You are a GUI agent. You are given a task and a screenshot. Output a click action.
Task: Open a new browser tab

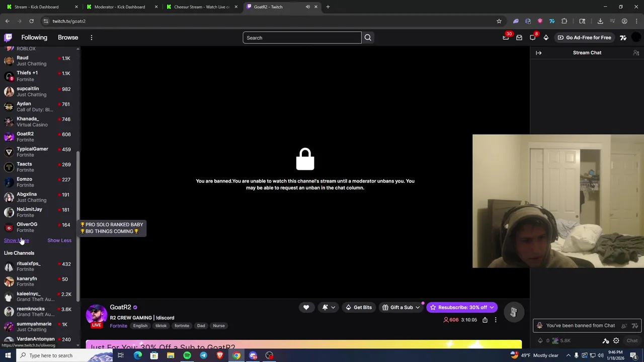pos(328,7)
